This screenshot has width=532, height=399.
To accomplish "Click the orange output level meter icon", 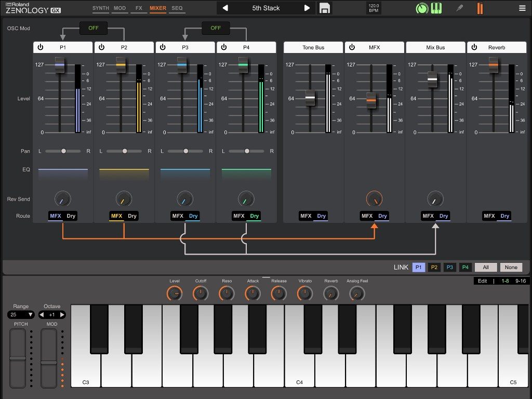I will click(480, 8).
